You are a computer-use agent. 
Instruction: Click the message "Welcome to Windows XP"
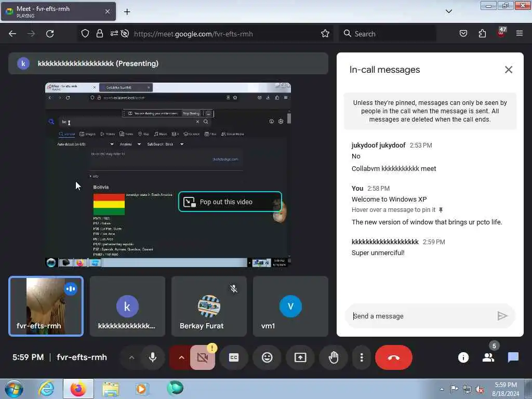(389, 199)
